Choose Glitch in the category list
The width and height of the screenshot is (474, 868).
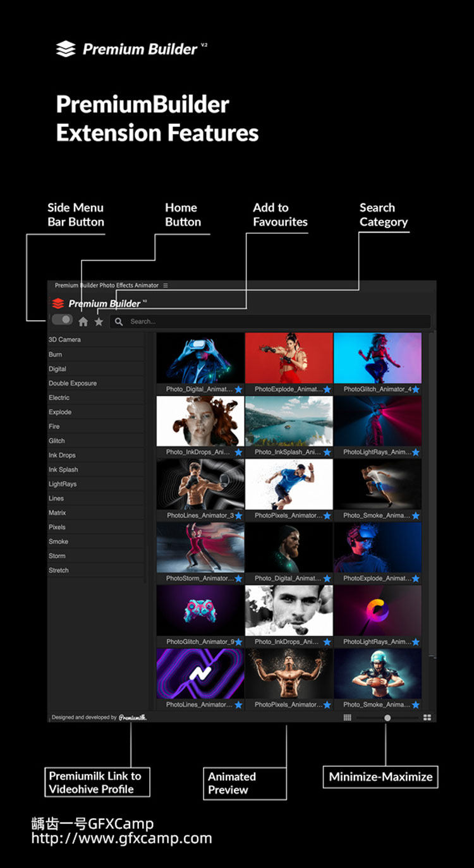(x=96, y=441)
